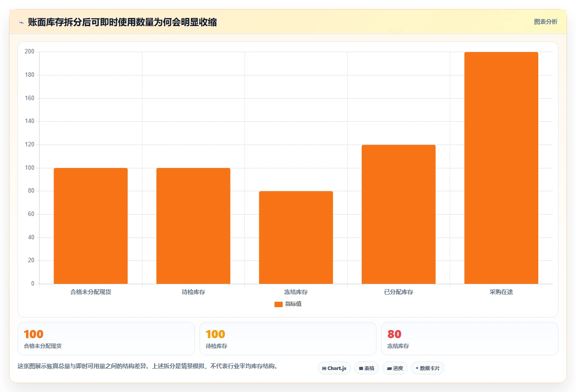The width and height of the screenshot is (576, 392).
Task: Click the lightning icon beside the title
Action: point(22,22)
